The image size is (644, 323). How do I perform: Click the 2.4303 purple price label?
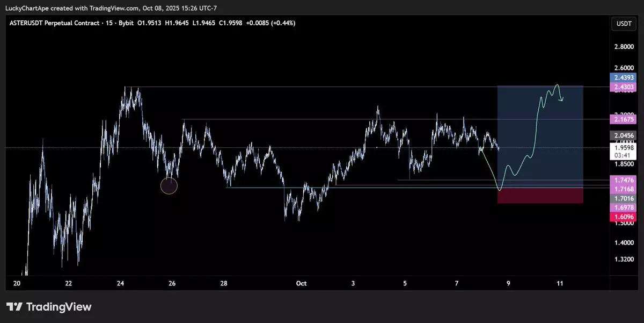pyautogui.click(x=623, y=87)
